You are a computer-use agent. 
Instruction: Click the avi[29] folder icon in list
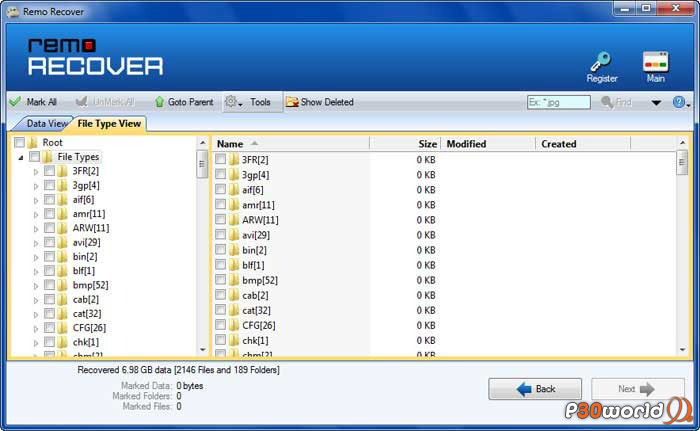234,235
